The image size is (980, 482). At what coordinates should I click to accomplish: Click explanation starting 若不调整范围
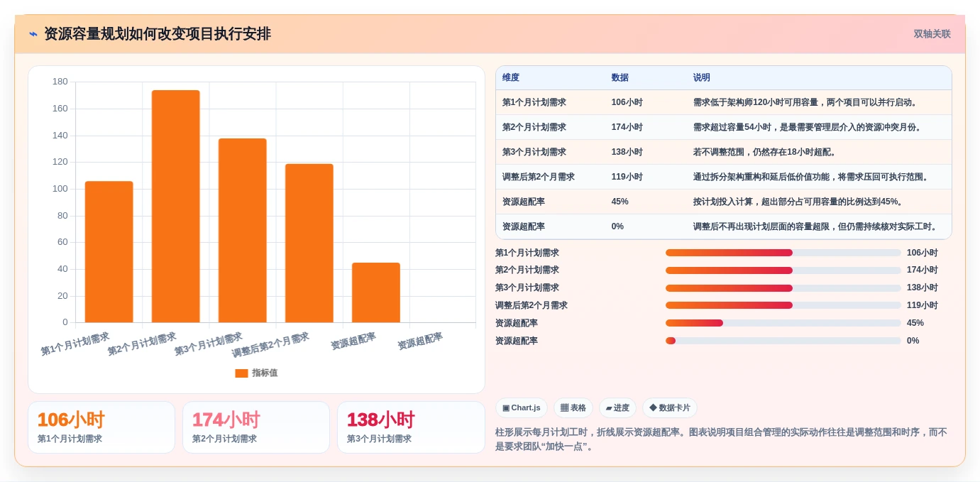tap(766, 152)
